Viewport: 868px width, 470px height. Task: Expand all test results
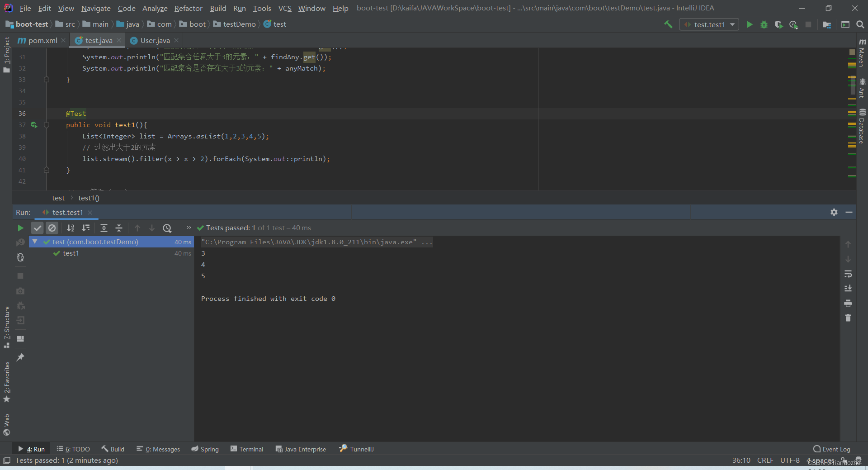coord(104,228)
